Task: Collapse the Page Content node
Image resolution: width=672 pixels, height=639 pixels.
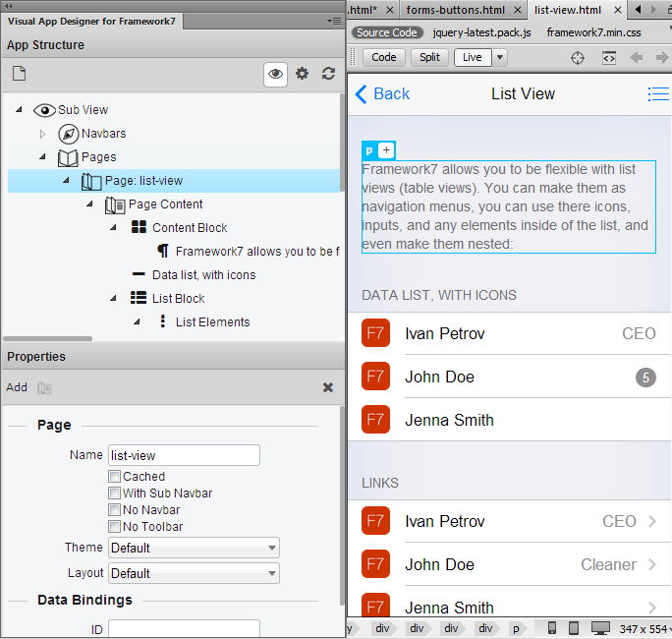Action: pos(89,204)
